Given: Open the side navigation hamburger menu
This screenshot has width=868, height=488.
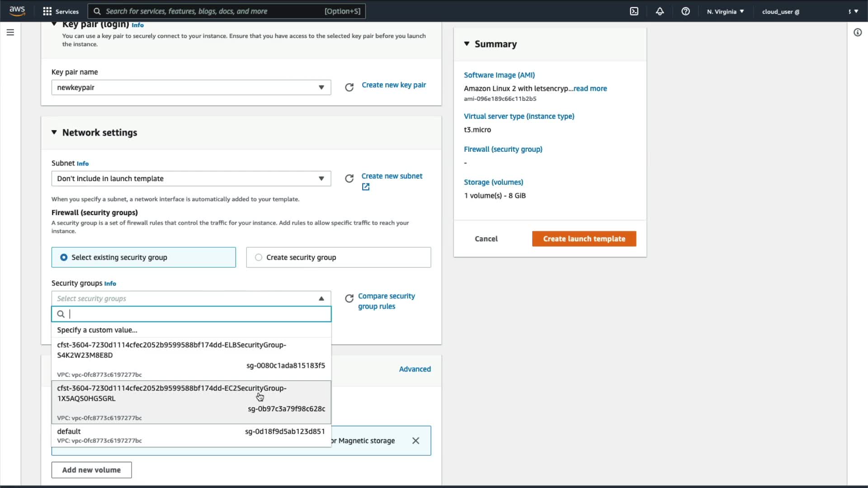Looking at the screenshot, I should click(10, 33).
